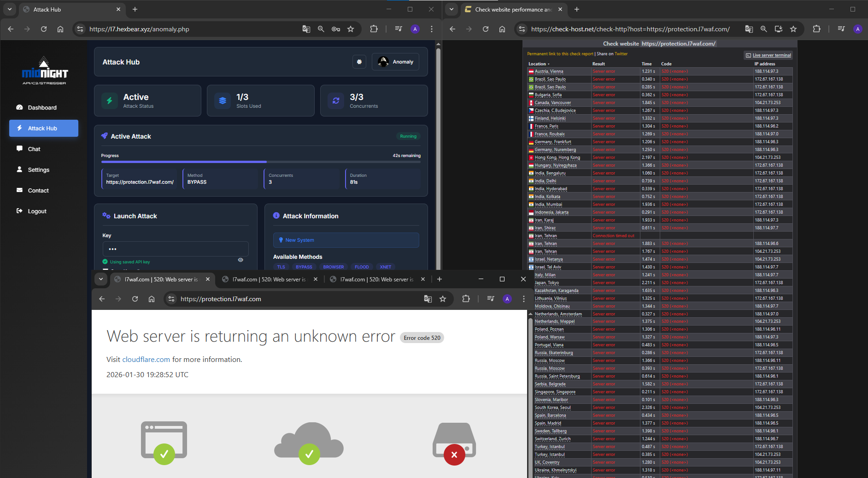Open home page in the l7waf window
This screenshot has width=868, height=478.
coord(152,299)
